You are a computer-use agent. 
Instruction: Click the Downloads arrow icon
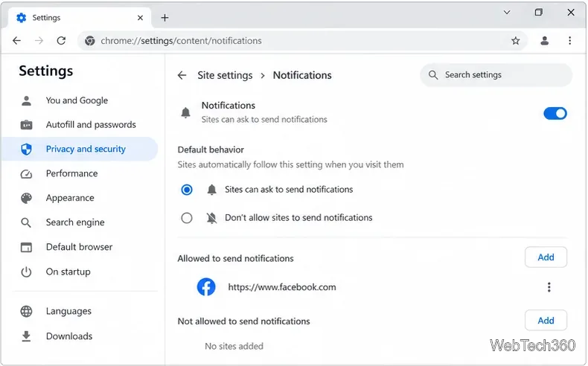tap(26, 336)
